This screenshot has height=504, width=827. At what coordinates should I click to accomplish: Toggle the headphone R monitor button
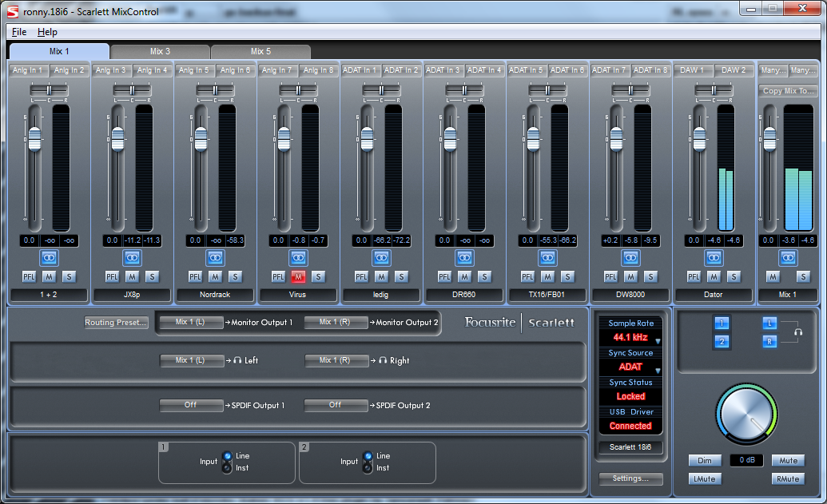[x=769, y=342]
